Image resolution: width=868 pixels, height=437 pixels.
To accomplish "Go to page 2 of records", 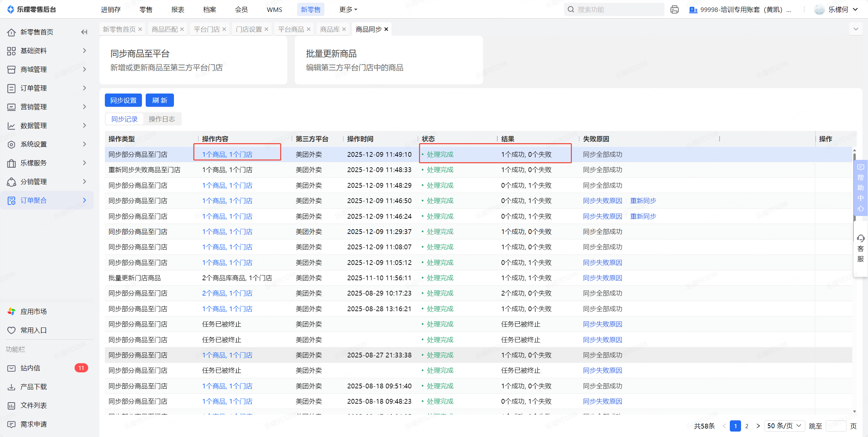I will click(x=747, y=426).
